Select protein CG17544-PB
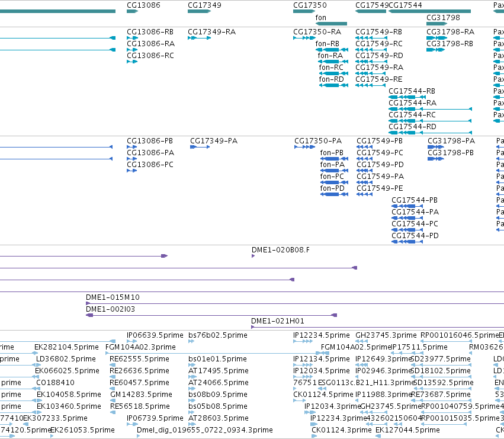This screenshot has width=504, height=439. tap(415, 200)
